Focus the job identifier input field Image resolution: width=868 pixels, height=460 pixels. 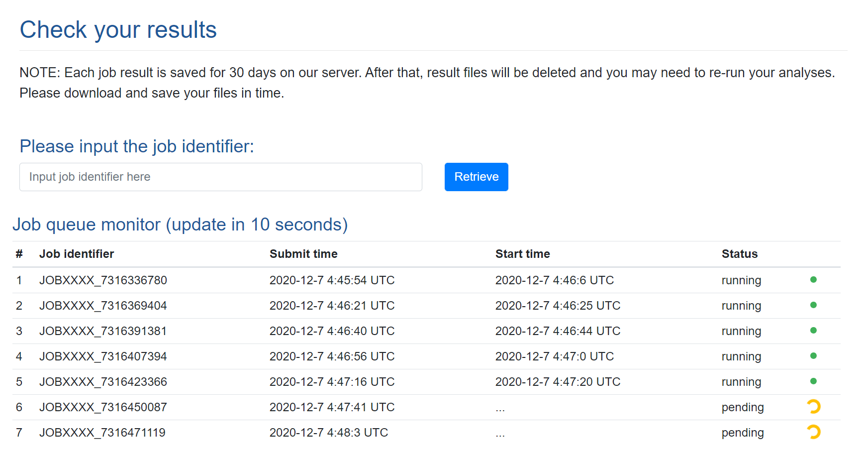(x=220, y=177)
